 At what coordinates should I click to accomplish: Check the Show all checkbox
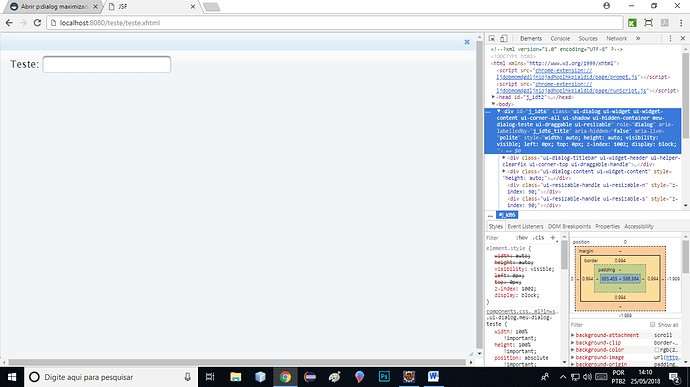pos(653,325)
